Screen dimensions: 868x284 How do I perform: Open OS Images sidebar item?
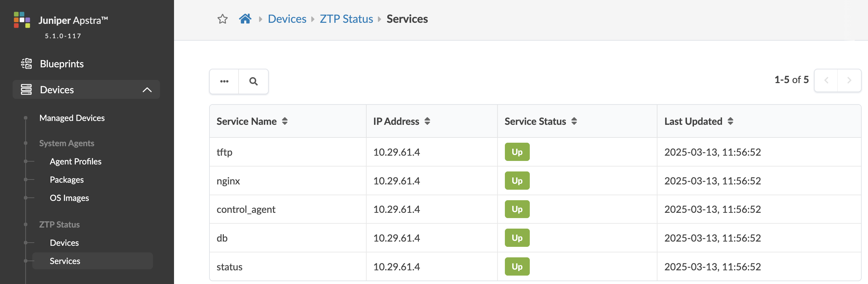point(69,198)
